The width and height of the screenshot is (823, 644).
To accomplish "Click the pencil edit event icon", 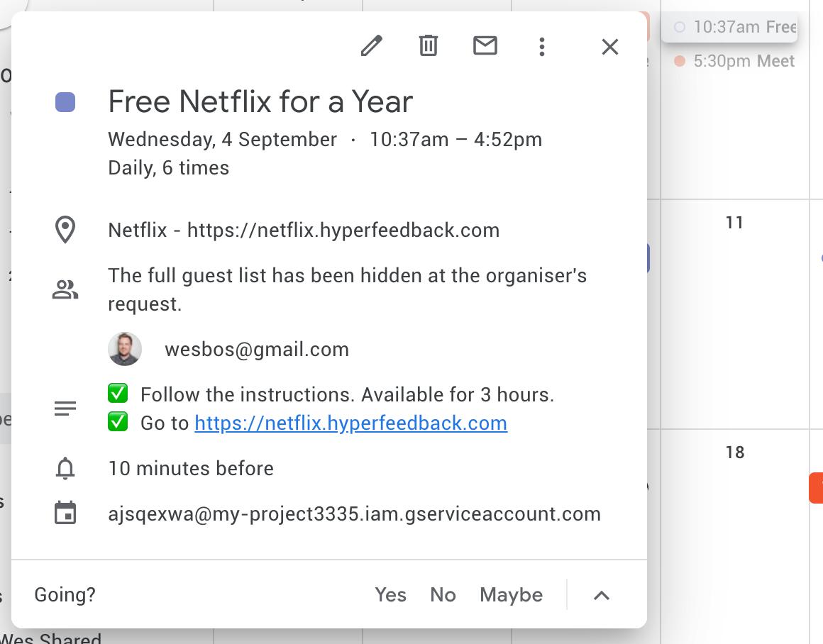I will tap(372, 46).
